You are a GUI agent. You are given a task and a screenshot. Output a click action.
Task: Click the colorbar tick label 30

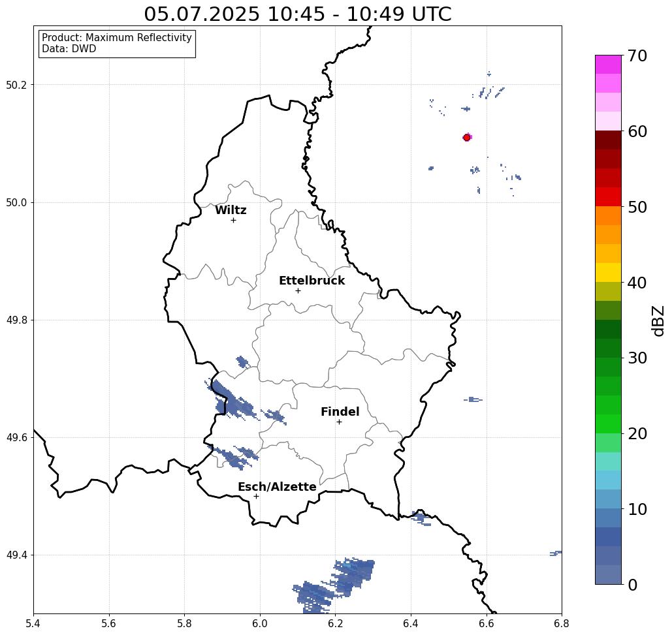tap(637, 358)
